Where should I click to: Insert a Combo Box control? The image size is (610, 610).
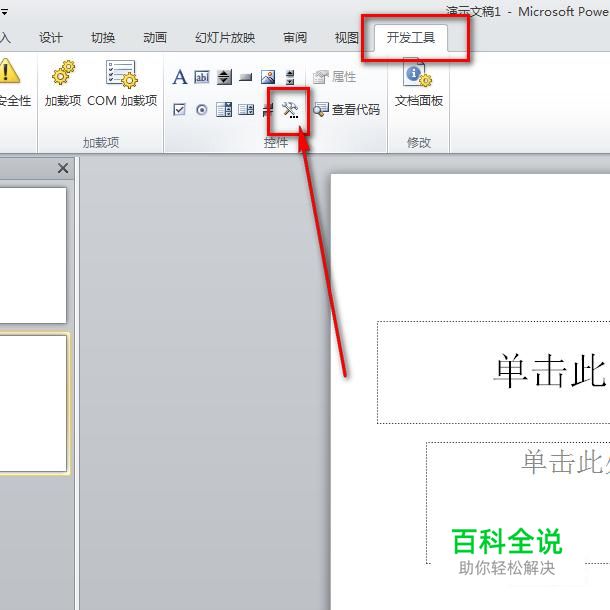(224, 110)
